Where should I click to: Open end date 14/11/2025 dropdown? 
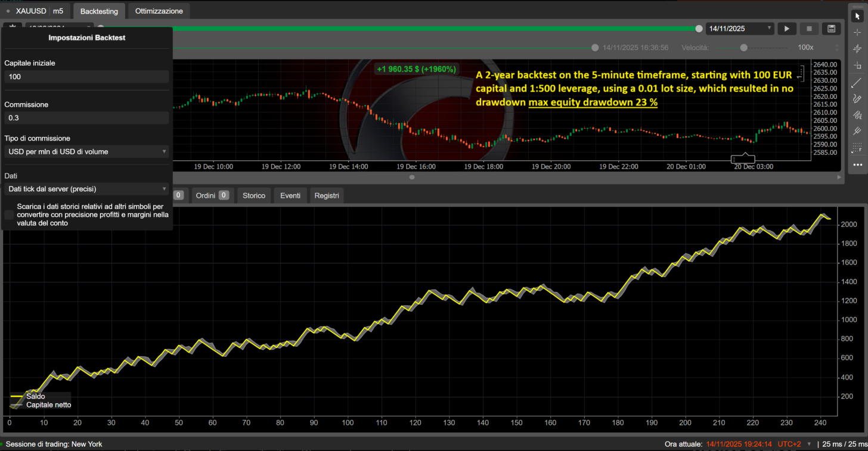tap(740, 28)
